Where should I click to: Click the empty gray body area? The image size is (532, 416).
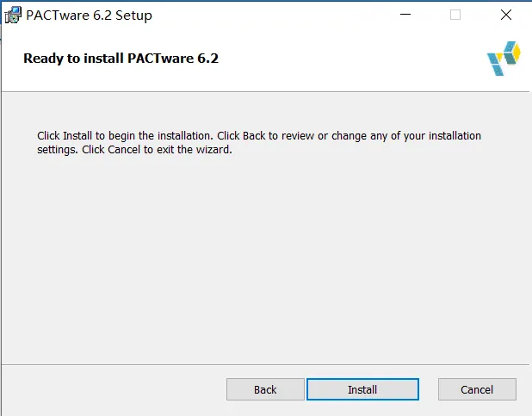coord(258,258)
